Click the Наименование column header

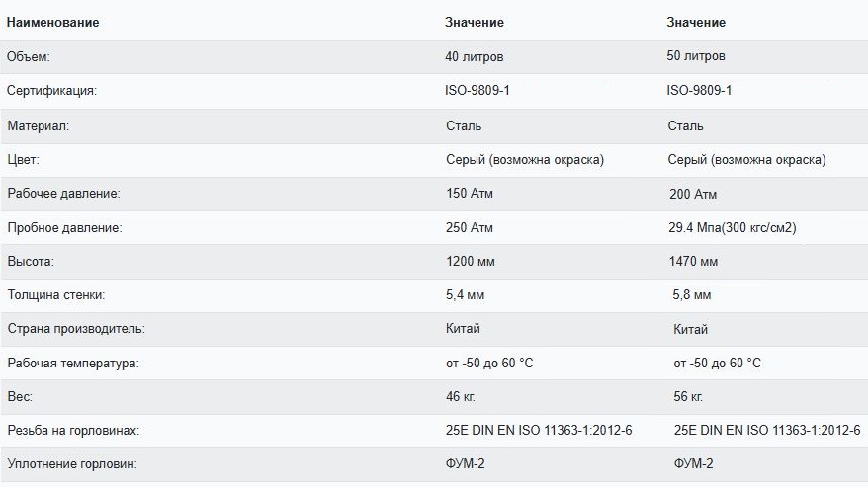point(52,22)
